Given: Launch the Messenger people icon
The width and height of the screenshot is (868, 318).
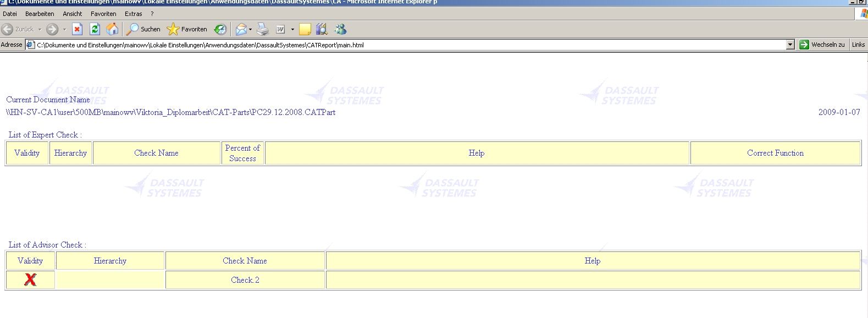Looking at the screenshot, I should 340,29.
